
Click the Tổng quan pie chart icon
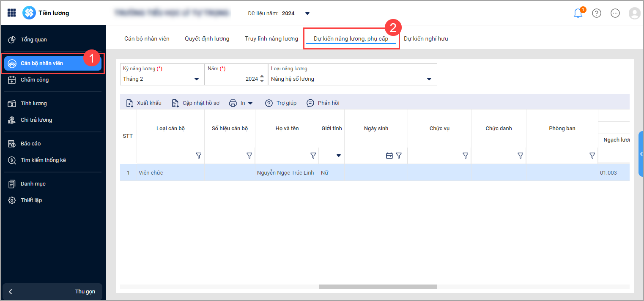pyautogui.click(x=12, y=40)
